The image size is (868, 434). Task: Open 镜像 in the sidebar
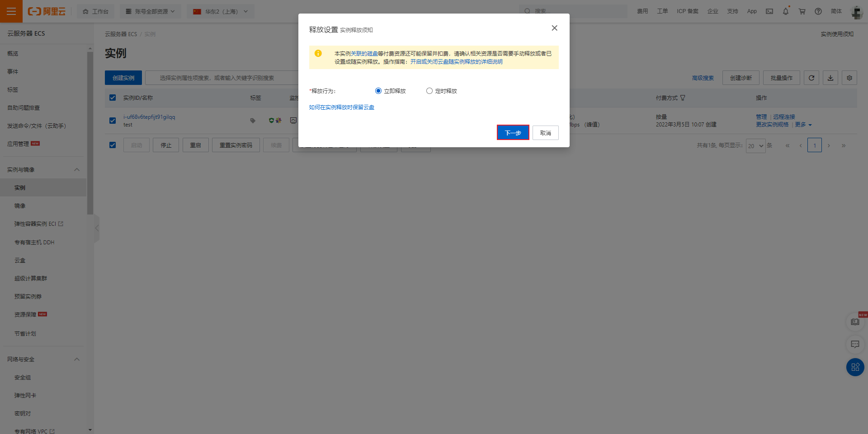click(20, 206)
